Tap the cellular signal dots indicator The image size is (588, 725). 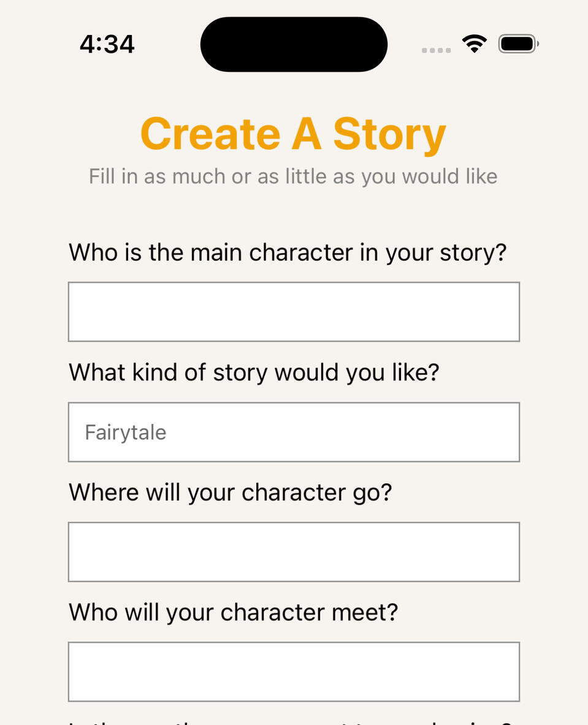pyautogui.click(x=437, y=50)
